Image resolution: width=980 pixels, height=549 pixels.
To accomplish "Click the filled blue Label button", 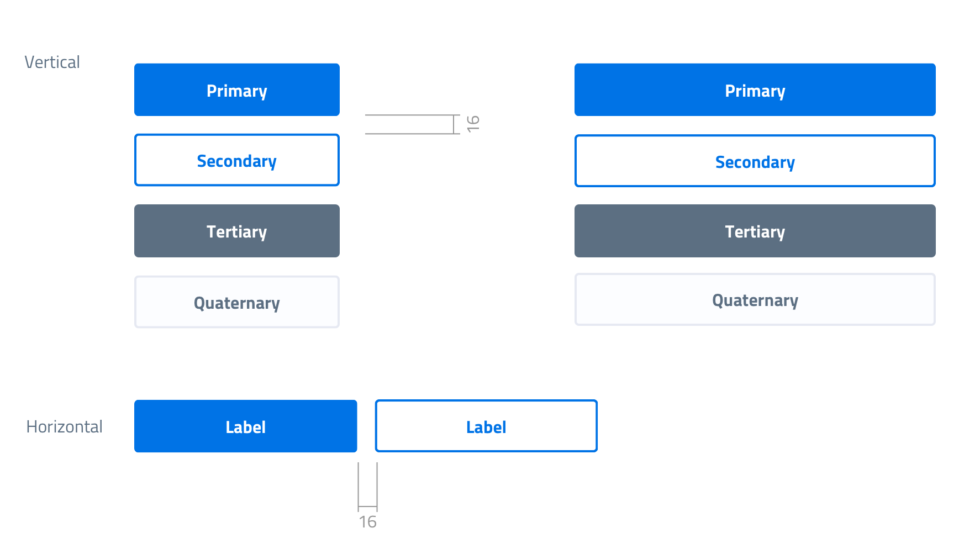I will coord(245,426).
